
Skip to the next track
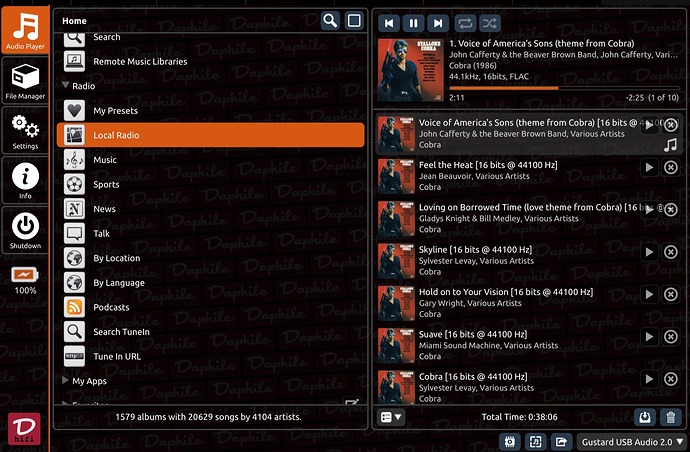click(x=437, y=22)
